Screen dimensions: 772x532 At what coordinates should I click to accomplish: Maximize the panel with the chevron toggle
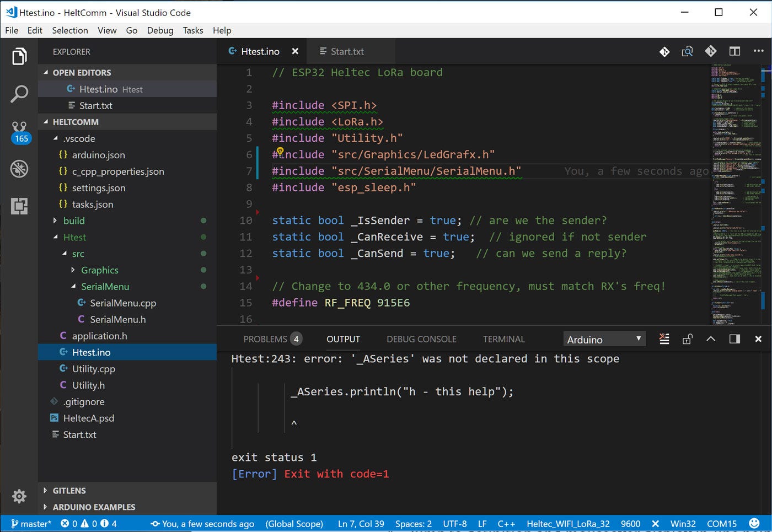click(711, 338)
